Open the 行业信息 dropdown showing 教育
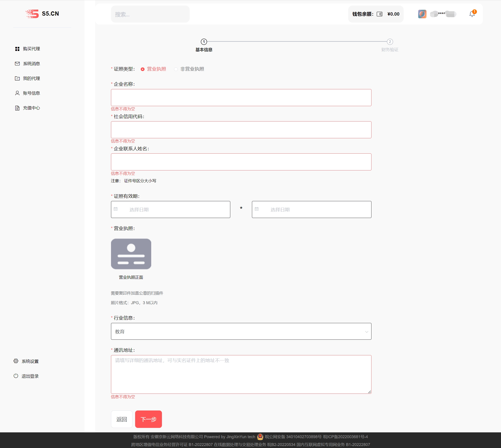501x448 pixels. 241,331
